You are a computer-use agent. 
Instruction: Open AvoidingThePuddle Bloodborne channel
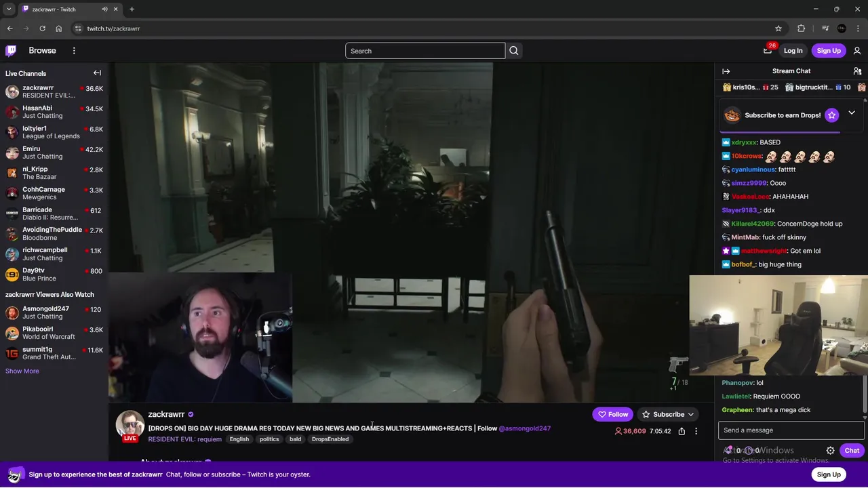54,234
